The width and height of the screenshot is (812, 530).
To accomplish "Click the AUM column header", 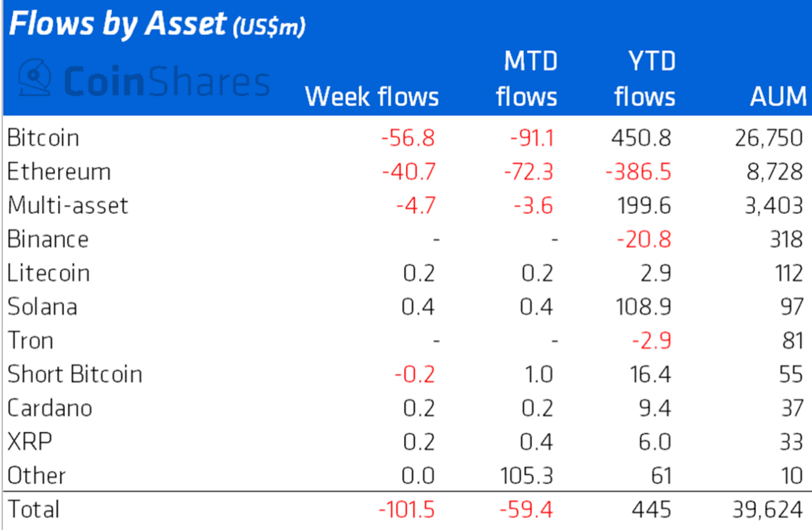I will [x=778, y=96].
